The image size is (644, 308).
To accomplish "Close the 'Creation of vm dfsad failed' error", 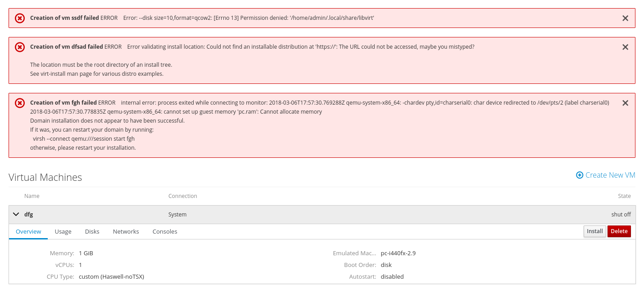I will point(625,47).
